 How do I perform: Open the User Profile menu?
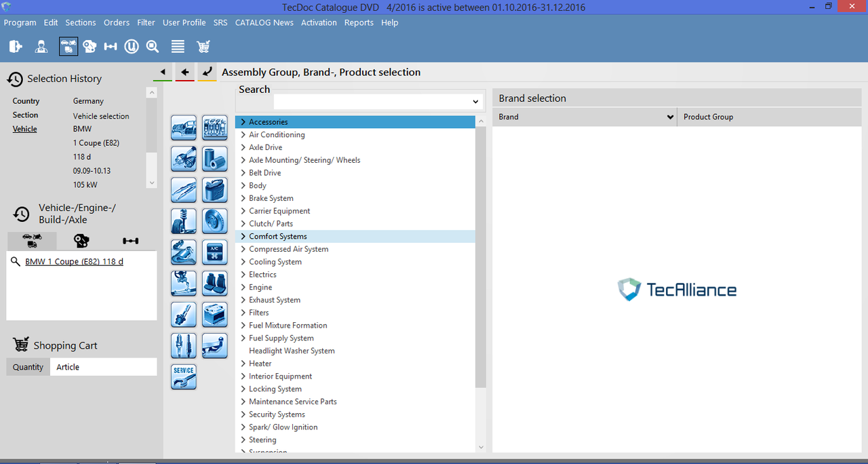click(x=184, y=22)
